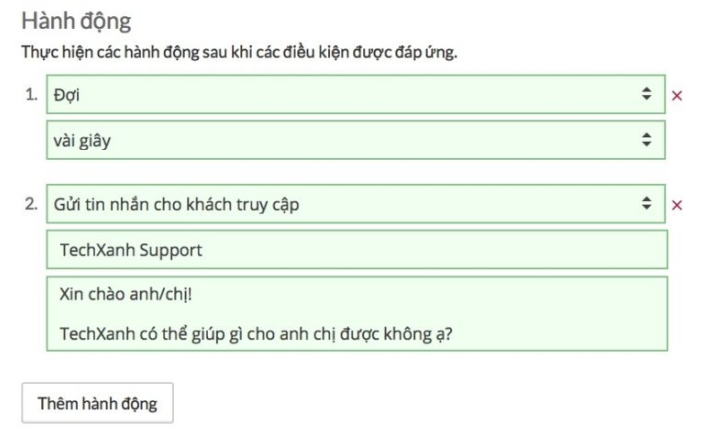The height and width of the screenshot is (448, 718).
Task: Select the action number "2." label
Action: point(32,205)
